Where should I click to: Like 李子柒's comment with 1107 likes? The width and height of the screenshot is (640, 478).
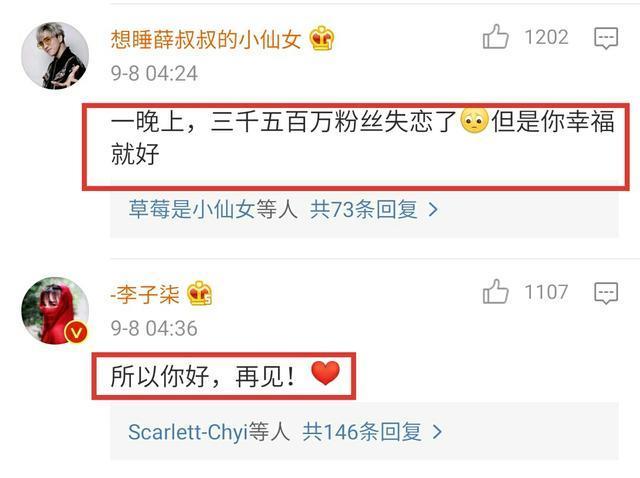point(496,292)
